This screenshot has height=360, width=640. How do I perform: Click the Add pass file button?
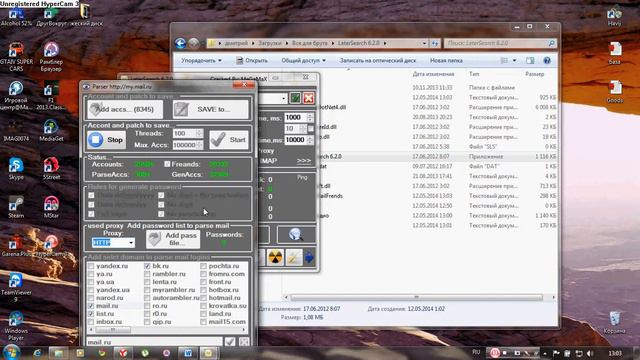[x=173, y=239]
